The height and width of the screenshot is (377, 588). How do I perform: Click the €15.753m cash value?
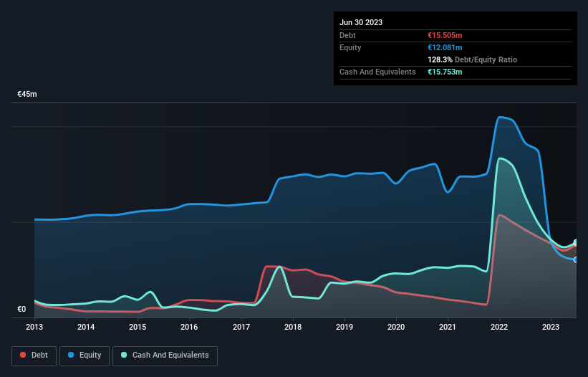point(445,72)
